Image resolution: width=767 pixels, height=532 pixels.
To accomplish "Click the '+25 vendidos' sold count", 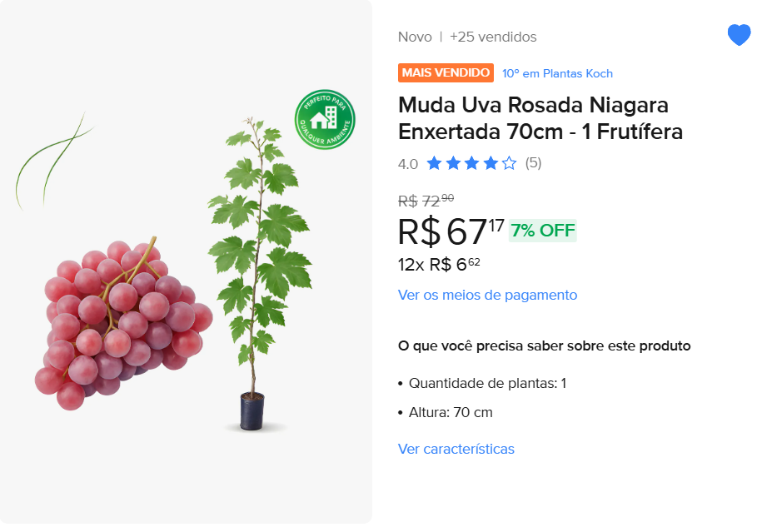I will 493,37.
